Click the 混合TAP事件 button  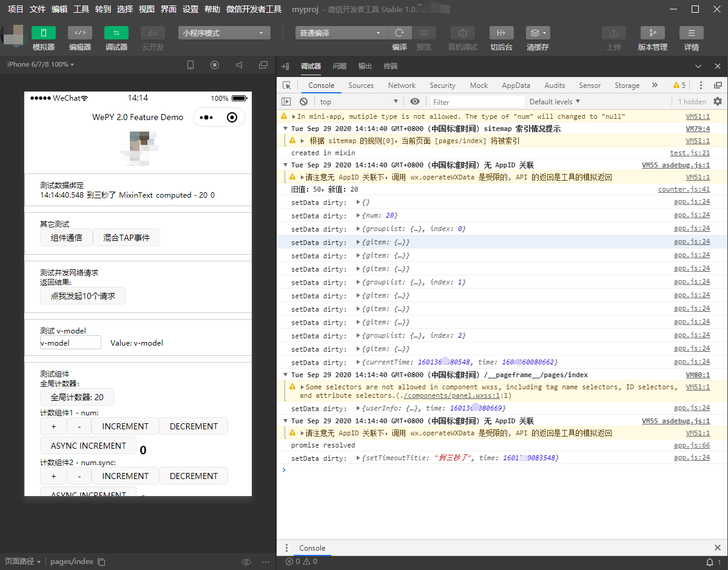[126, 238]
